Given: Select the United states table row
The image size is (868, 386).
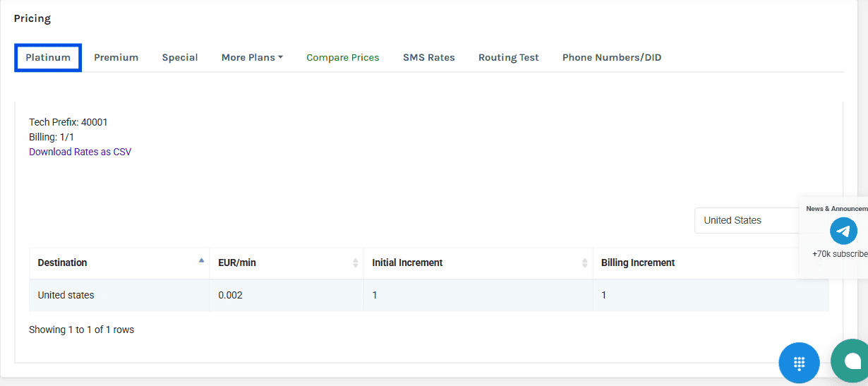Looking at the screenshot, I should [x=66, y=295].
